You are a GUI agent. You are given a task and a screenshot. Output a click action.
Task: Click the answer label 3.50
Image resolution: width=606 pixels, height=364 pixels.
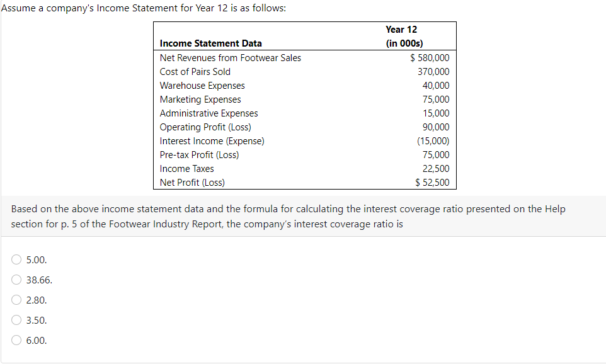pyautogui.click(x=37, y=320)
